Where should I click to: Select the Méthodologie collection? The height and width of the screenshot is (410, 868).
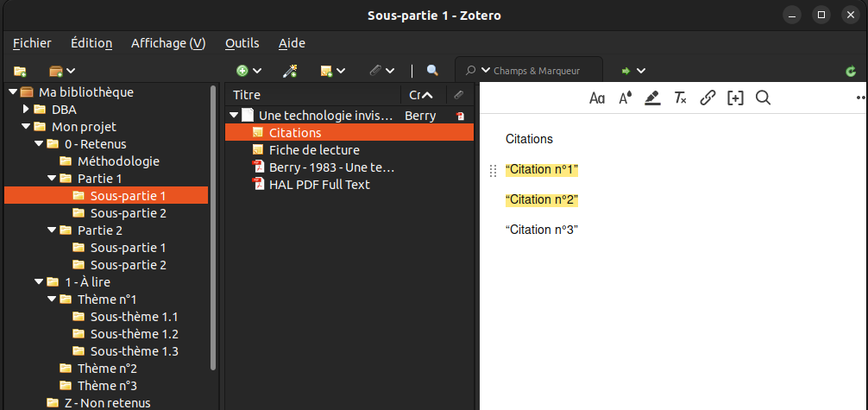click(x=118, y=161)
